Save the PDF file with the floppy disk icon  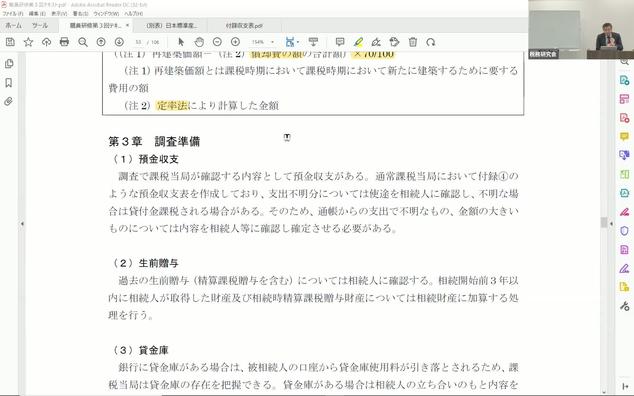[x=10, y=42]
